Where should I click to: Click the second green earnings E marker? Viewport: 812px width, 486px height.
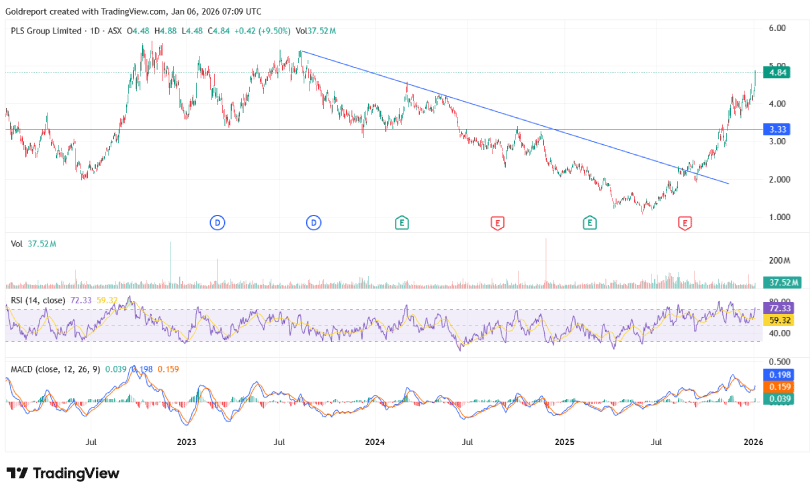point(590,222)
